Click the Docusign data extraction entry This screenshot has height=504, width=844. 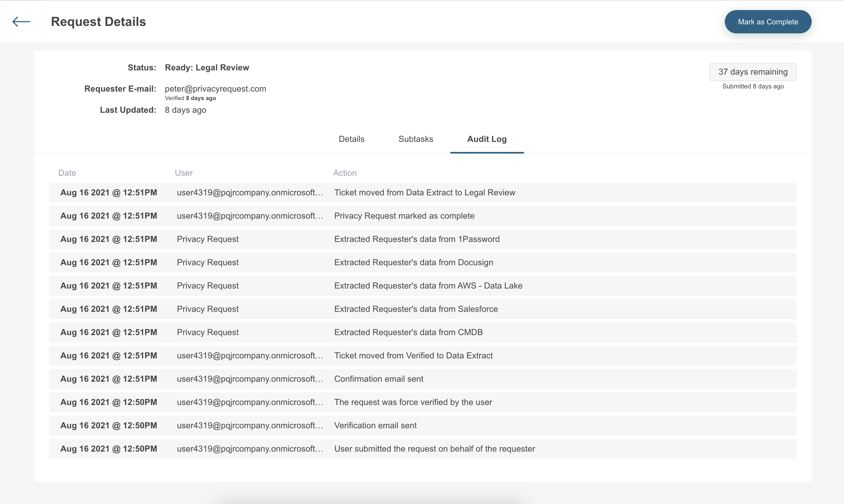pos(413,262)
